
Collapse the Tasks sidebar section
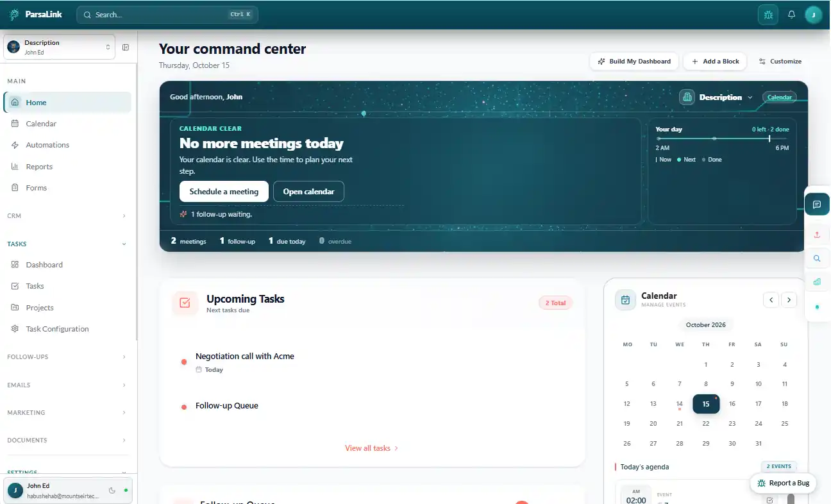coord(67,244)
